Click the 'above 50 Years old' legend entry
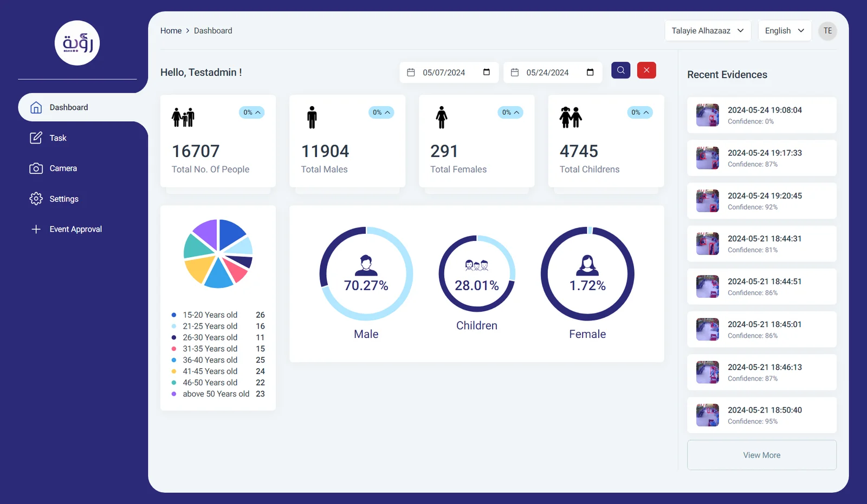This screenshot has width=867, height=504. point(218,394)
